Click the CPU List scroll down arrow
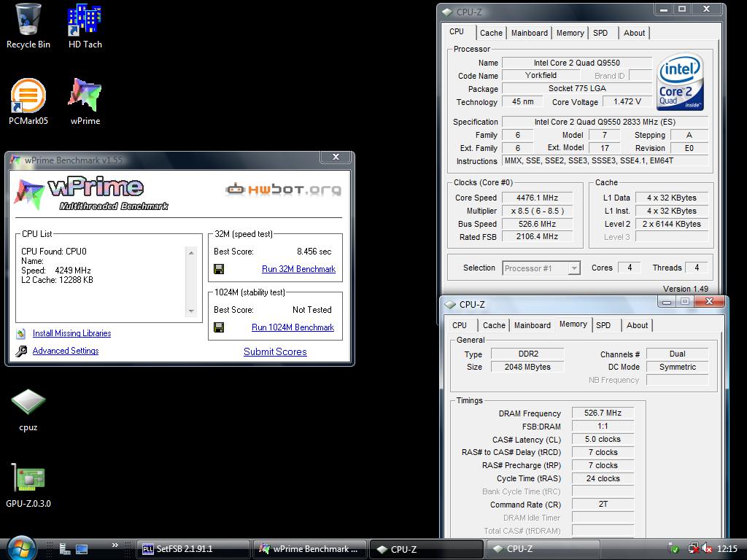 pyautogui.click(x=191, y=311)
